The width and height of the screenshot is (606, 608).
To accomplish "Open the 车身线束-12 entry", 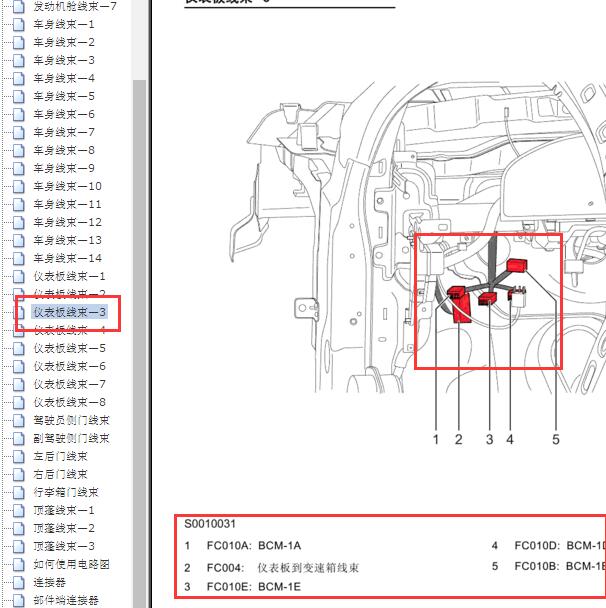I will click(x=67, y=223).
